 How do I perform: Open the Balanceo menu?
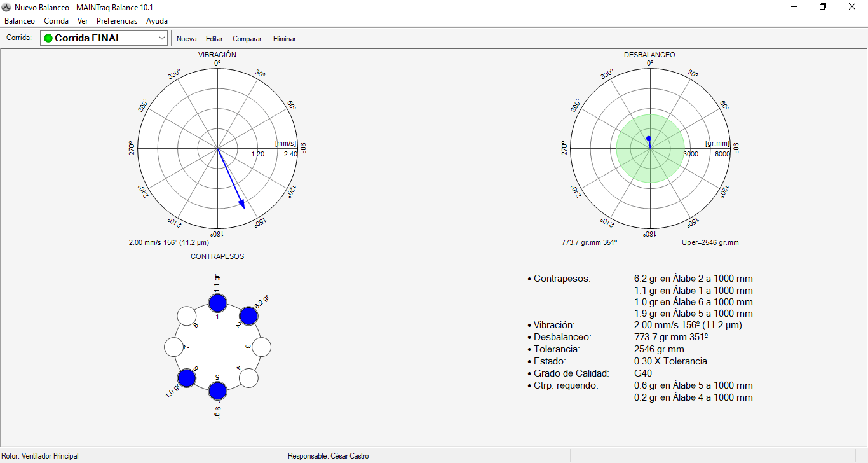[x=20, y=21]
